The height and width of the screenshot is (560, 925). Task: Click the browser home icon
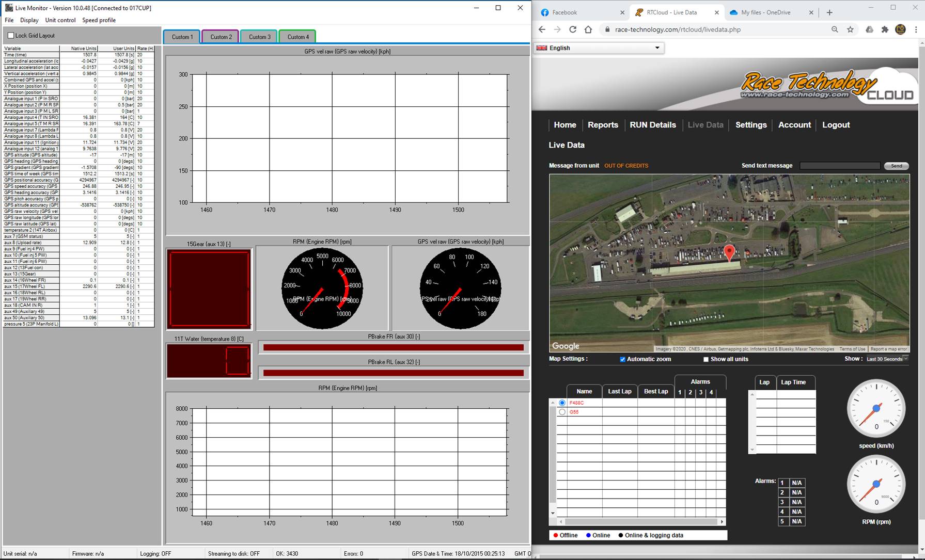click(x=588, y=29)
